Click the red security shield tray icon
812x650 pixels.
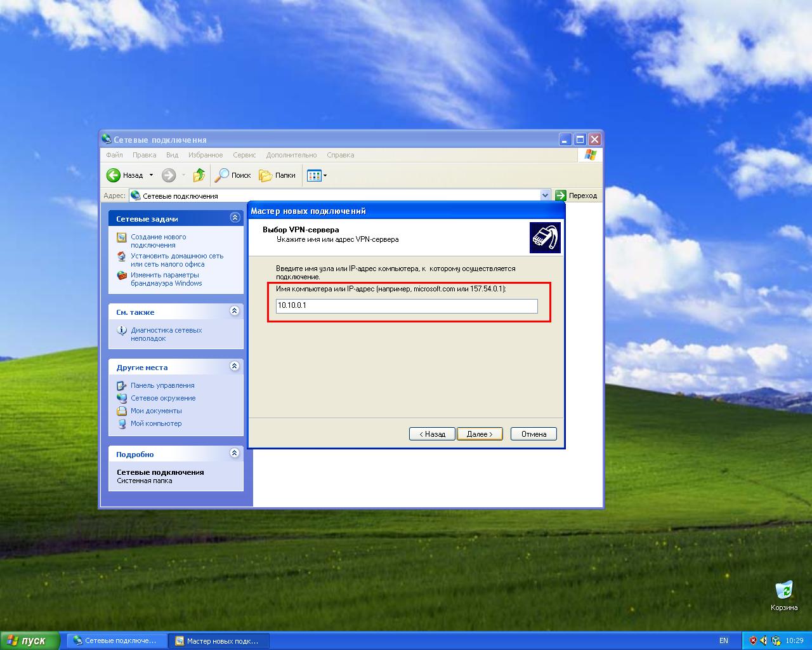[x=753, y=640]
